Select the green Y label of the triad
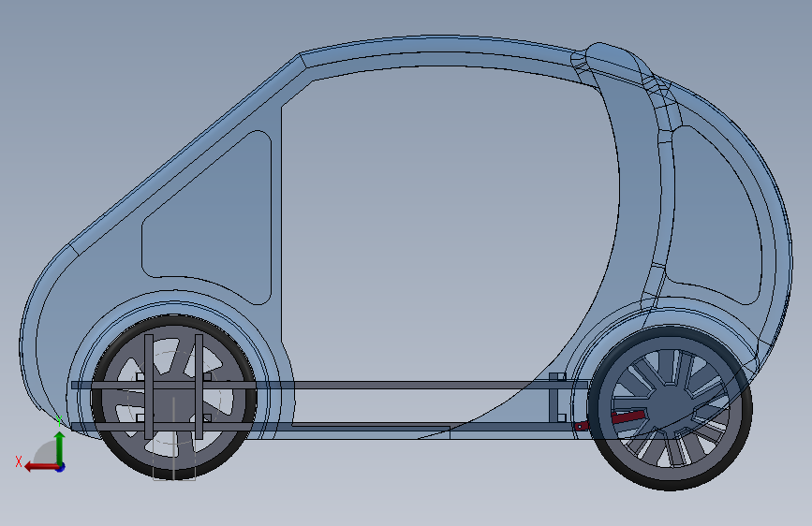Image resolution: width=812 pixels, height=526 pixels. tap(59, 421)
